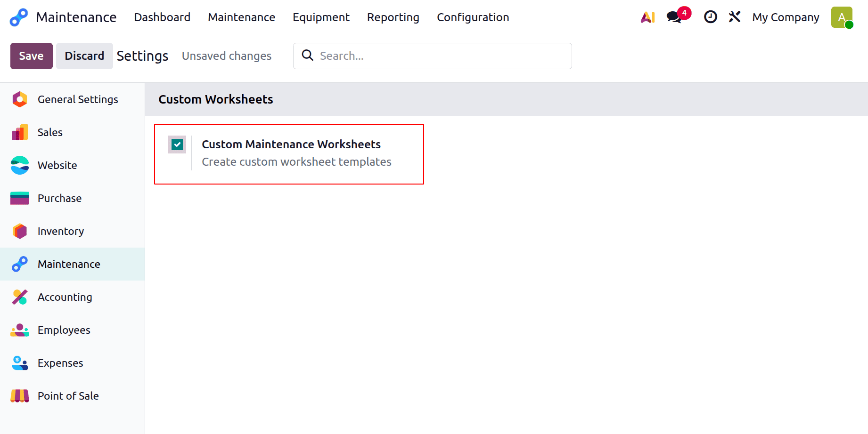Screen dimensions: 868x434
Task: Open the AI assistant icon
Action: 648,17
